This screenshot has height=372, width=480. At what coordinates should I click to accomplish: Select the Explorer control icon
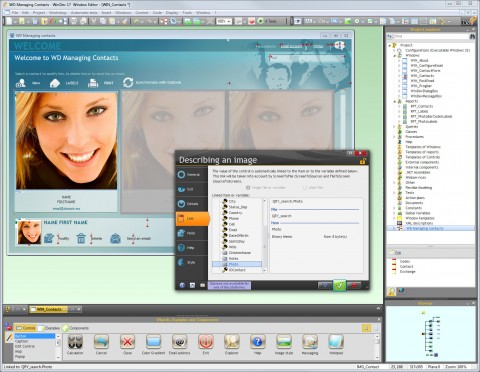pos(232,342)
